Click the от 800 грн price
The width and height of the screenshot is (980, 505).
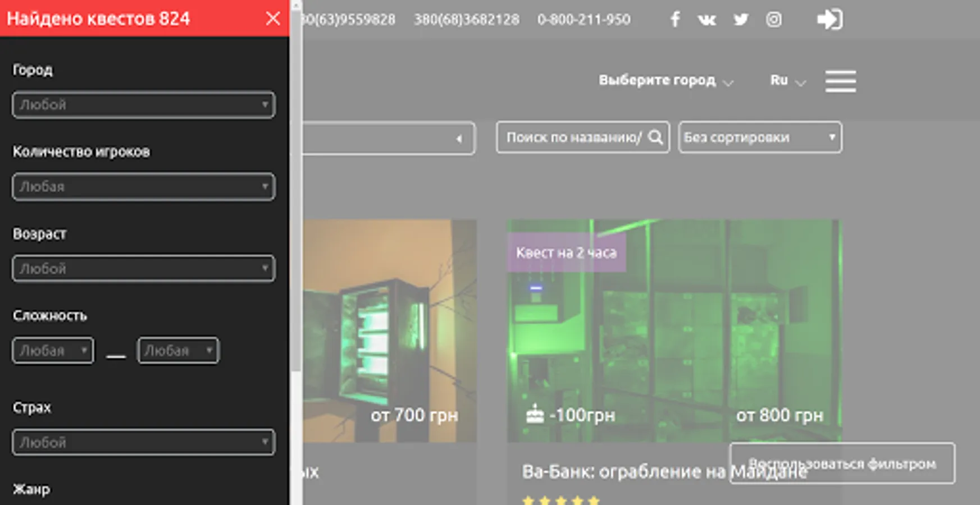(780, 415)
